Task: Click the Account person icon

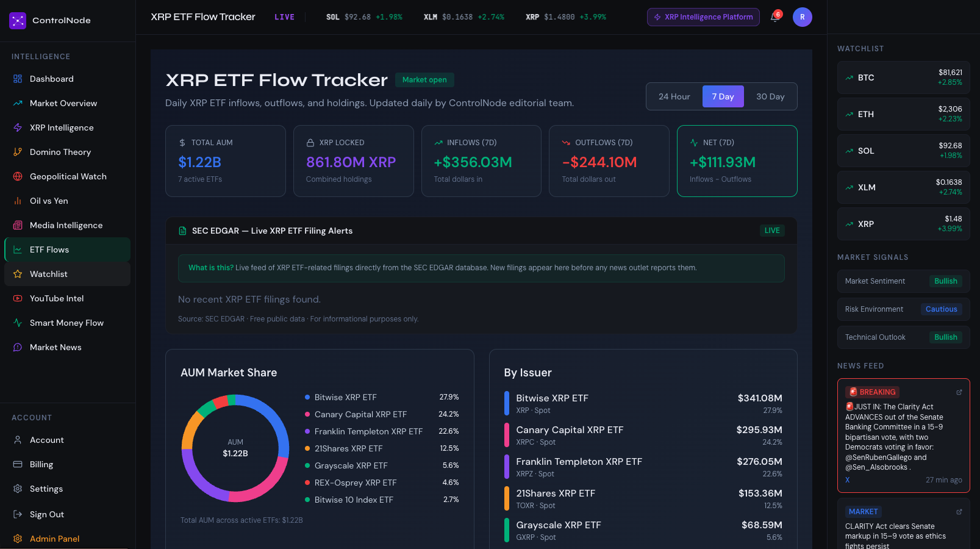Action: 18,440
